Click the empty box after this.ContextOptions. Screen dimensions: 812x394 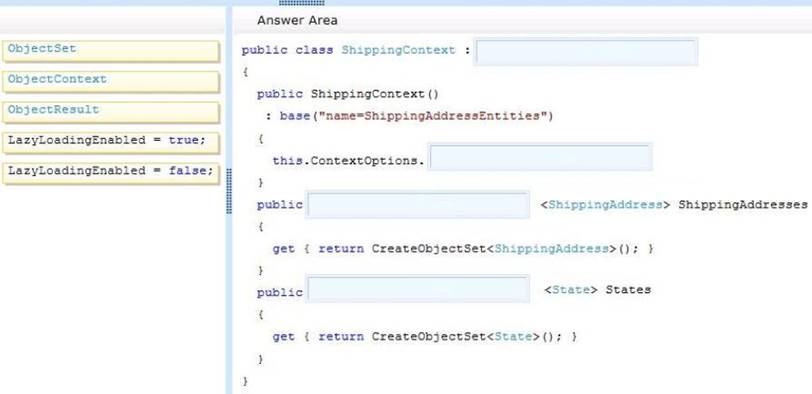pyautogui.click(x=540, y=157)
